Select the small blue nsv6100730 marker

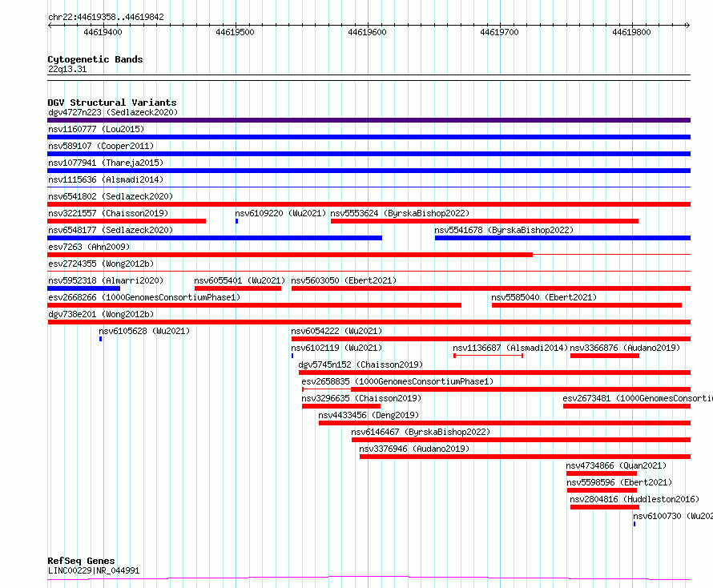click(x=634, y=524)
